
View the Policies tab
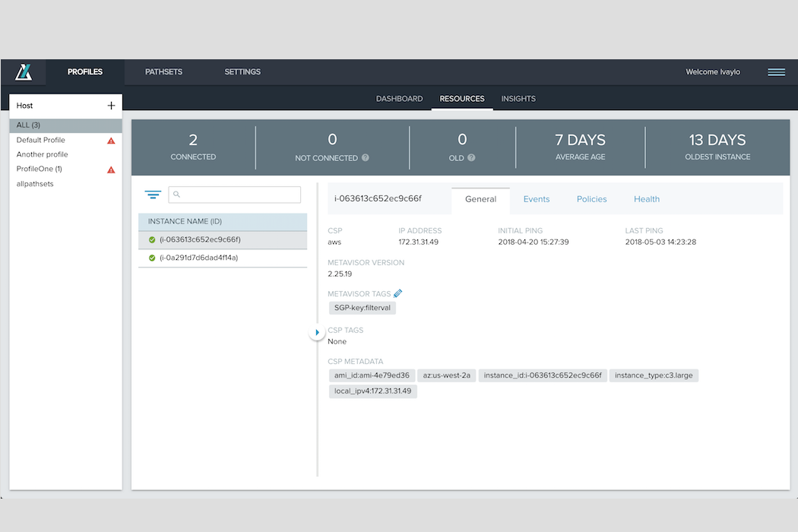pos(591,199)
